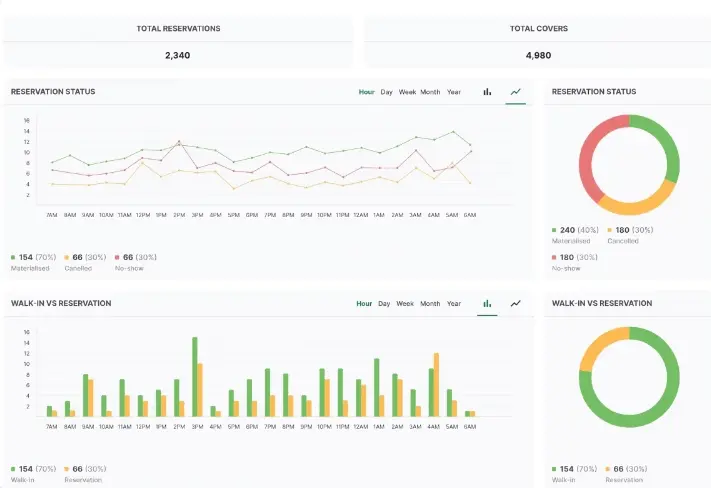Click the green line point at 5AM
711x488 pixels.
click(453, 132)
